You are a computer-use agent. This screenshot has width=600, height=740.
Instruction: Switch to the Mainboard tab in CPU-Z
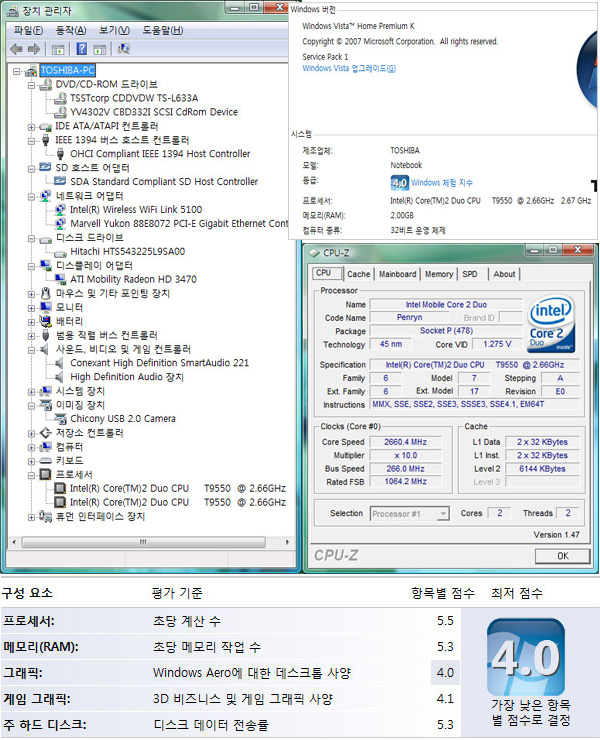coord(397,274)
